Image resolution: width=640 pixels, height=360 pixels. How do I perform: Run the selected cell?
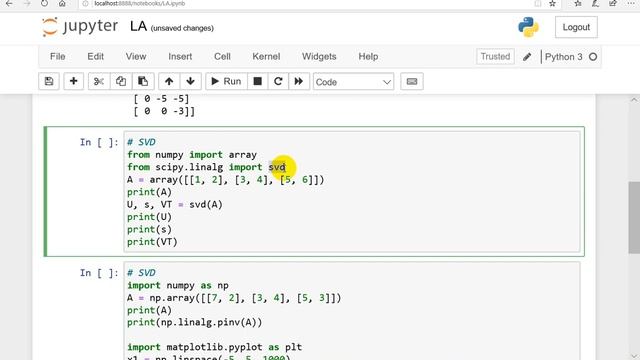(x=226, y=81)
